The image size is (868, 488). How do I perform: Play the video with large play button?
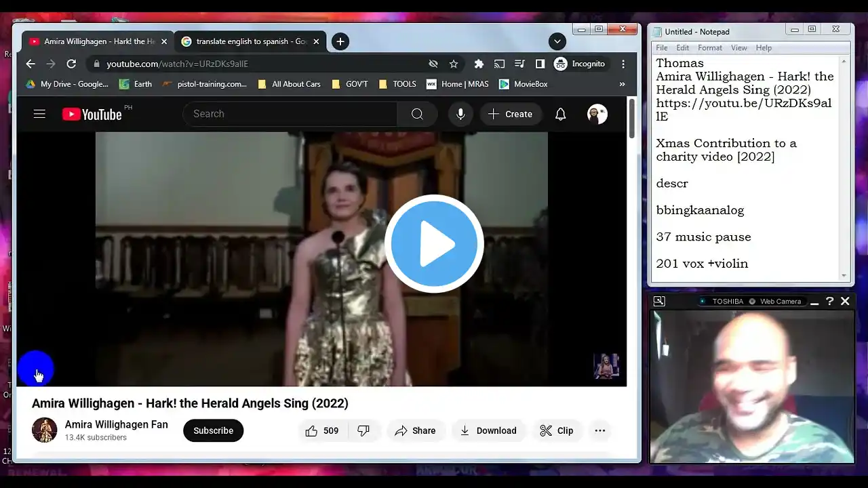coord(434,244)
